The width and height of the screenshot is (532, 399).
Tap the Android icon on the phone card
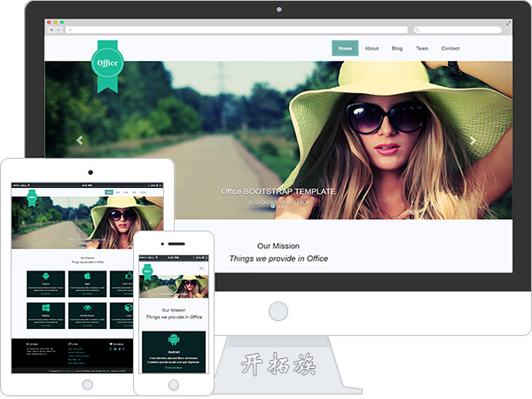click(174, 340)
